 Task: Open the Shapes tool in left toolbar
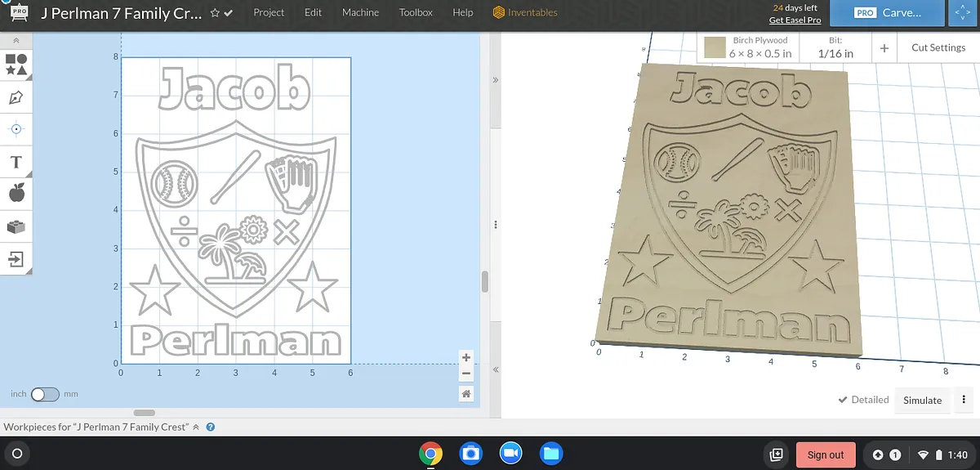tap(16, 65)
